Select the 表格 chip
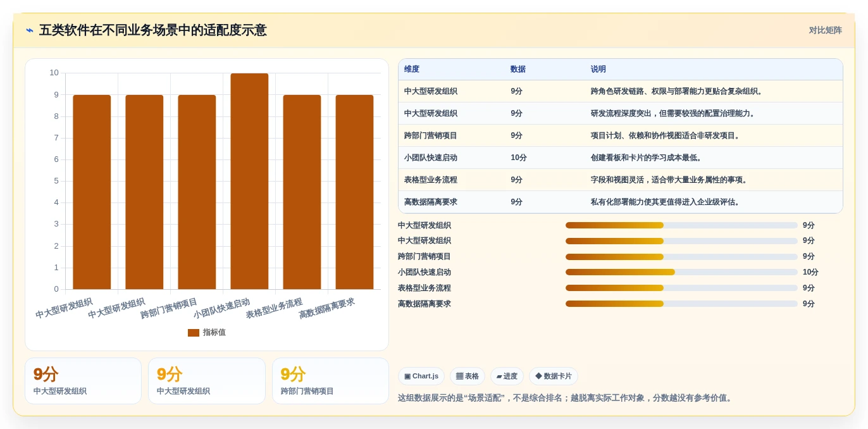The height and width of the screenshot is (429, 868). click(x=468, y=376)
